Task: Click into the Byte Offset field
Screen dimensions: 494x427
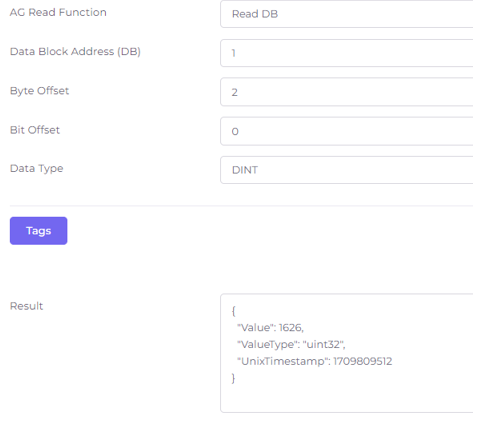Action: 347,92
